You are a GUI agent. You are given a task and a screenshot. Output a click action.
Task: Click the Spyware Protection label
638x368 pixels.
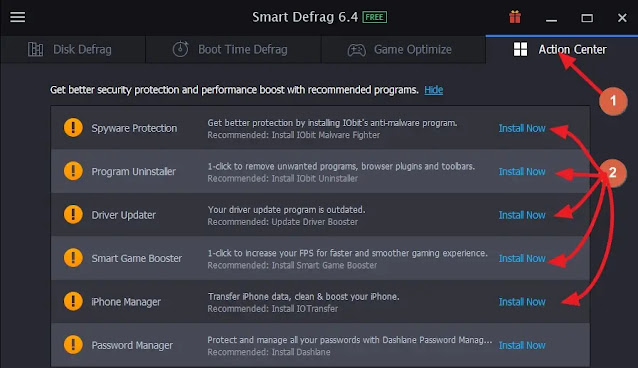[134, 128]
